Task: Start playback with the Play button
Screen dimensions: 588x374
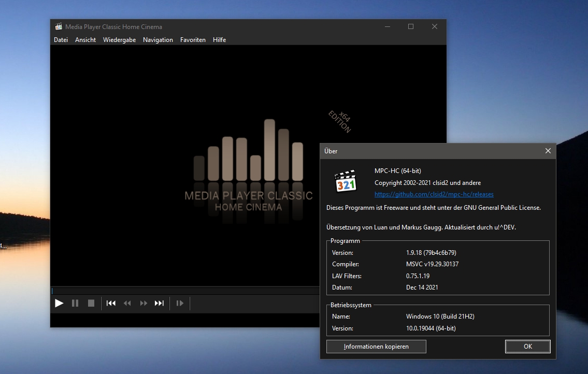Action: click(59, 303)
